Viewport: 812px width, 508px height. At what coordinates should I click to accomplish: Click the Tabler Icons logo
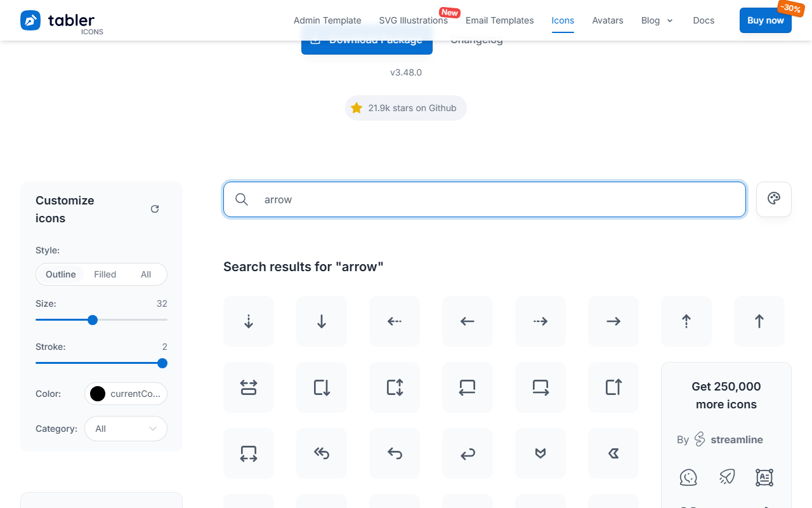(x=62, y=21)
